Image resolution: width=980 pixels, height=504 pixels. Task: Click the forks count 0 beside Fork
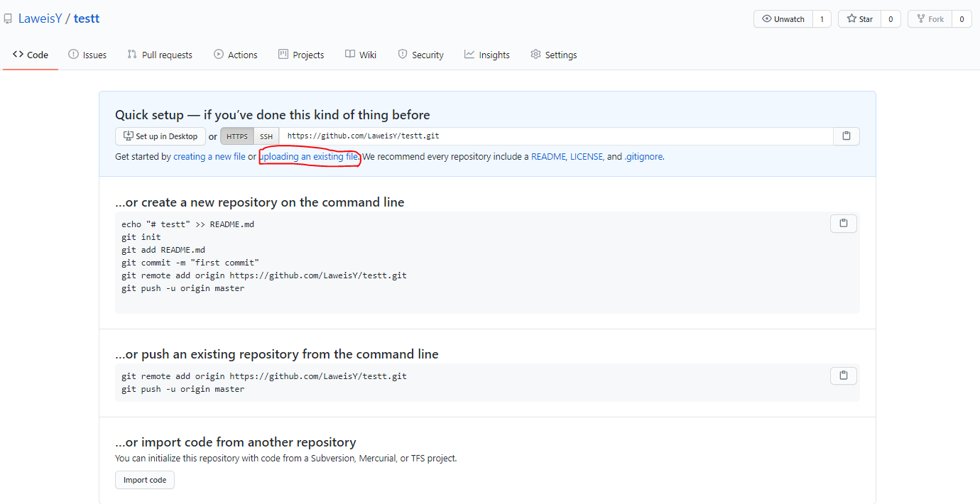click(x=962, y=19)
